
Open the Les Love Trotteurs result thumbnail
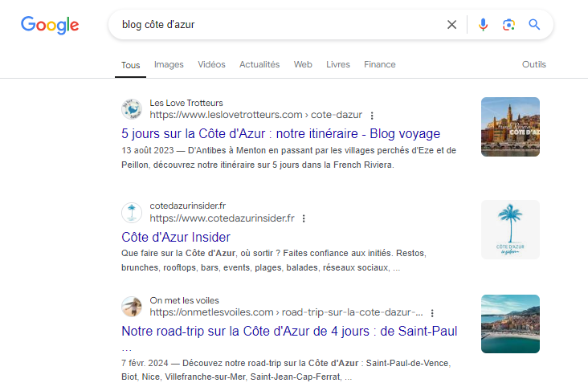(510, 127)
